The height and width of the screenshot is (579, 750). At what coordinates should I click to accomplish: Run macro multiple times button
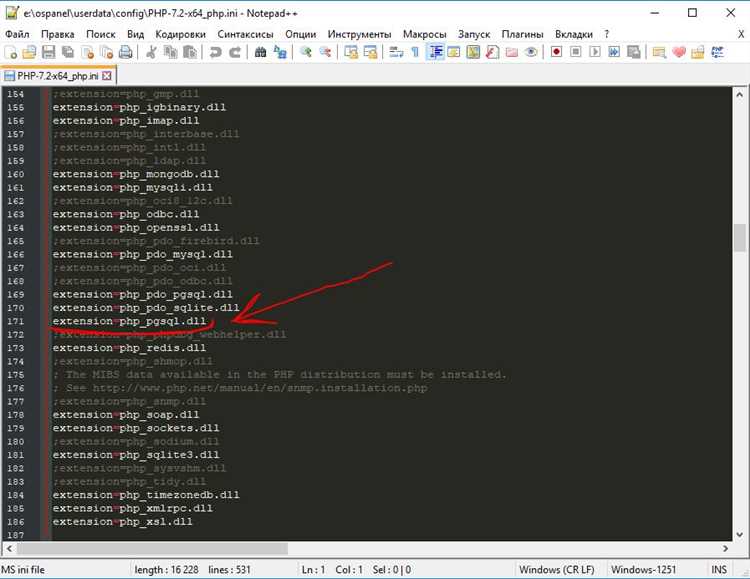[x=614, y=51]
